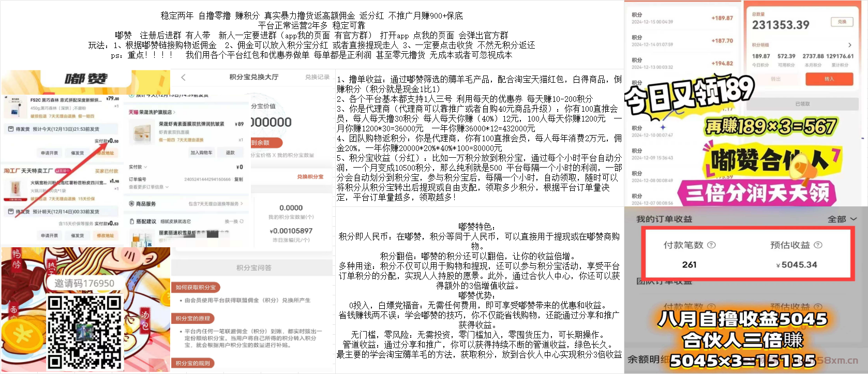
Task: Click the 嘟赞 logo banner
Action: point(86,79)
